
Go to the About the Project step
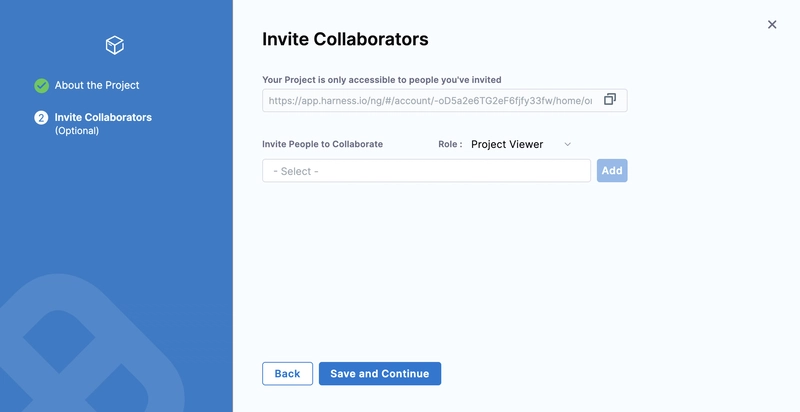coord(97,85)
